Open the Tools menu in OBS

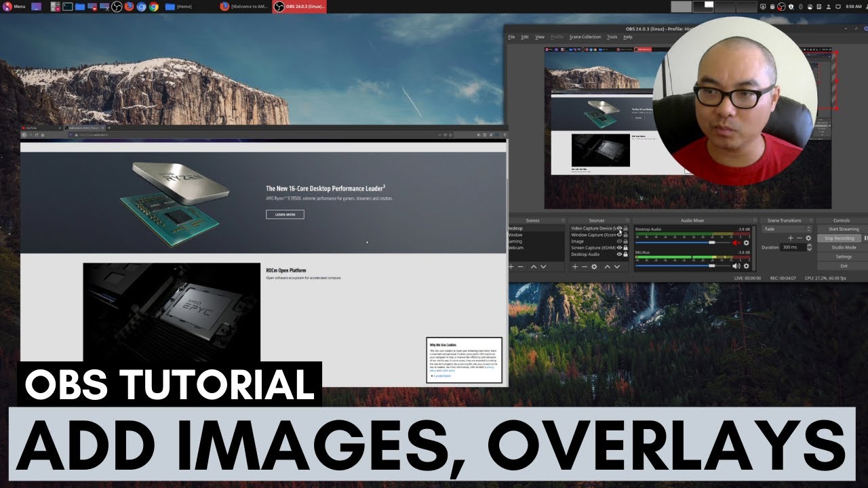[612, 37]
